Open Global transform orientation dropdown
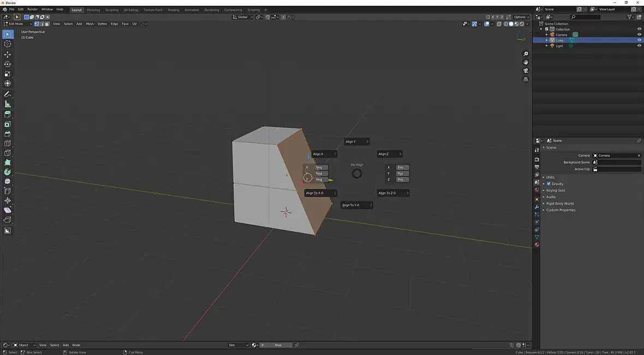Image resolution: width=644 pixels, height=355 pixels. coord(243,17)
